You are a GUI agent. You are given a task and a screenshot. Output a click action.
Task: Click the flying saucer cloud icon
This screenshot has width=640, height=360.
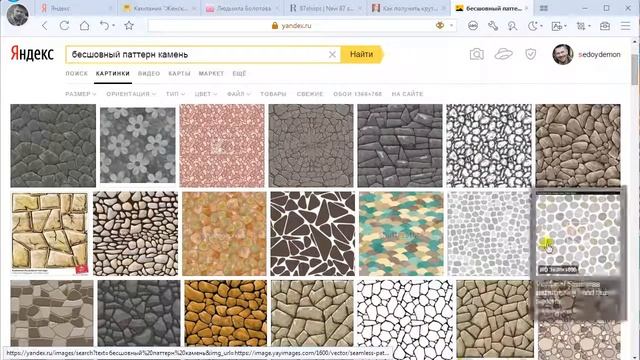(x=503, y=54)
